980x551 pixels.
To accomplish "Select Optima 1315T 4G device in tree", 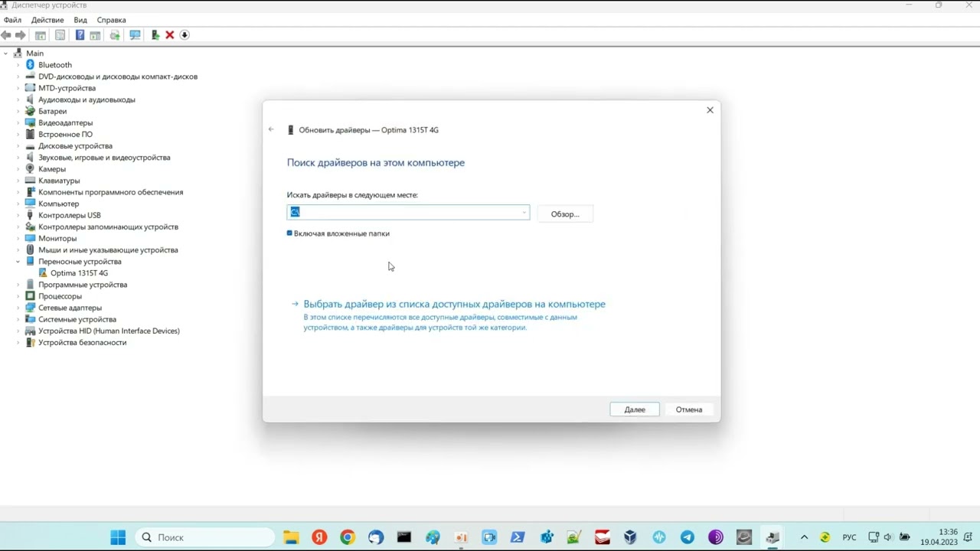I will [x=79, y=273].
